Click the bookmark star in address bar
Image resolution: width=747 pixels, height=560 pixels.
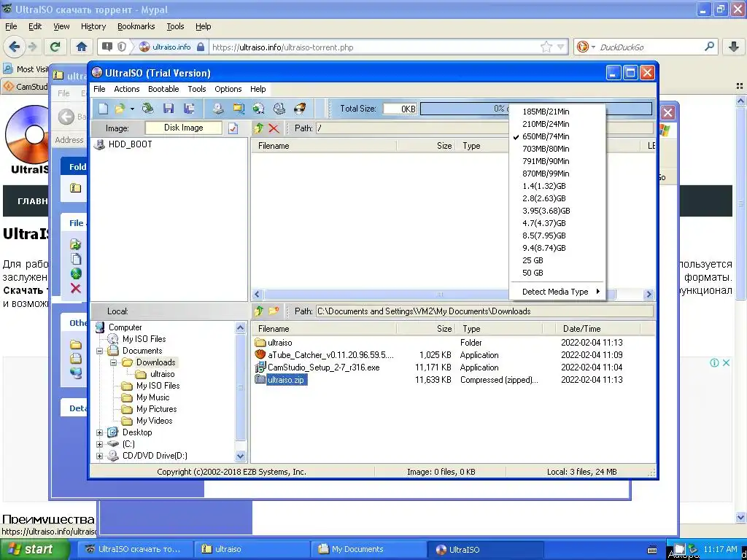[x=546, y=47]
